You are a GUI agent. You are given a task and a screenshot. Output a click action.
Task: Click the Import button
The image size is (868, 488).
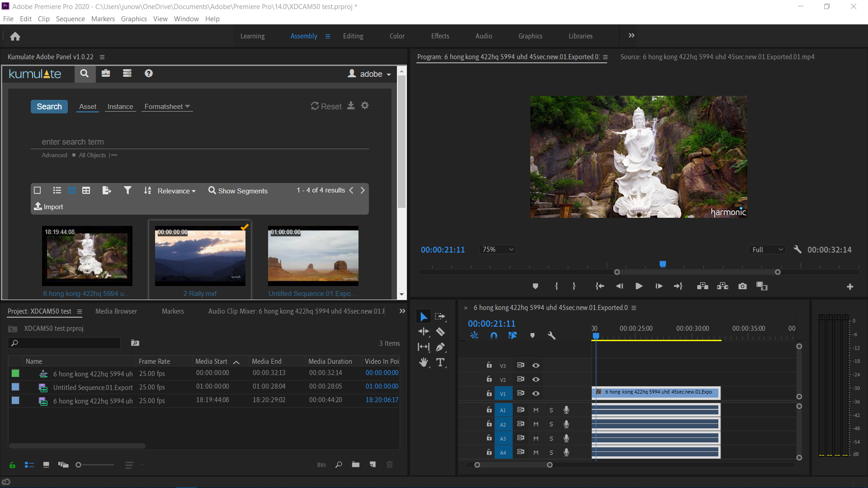point(48,206)
